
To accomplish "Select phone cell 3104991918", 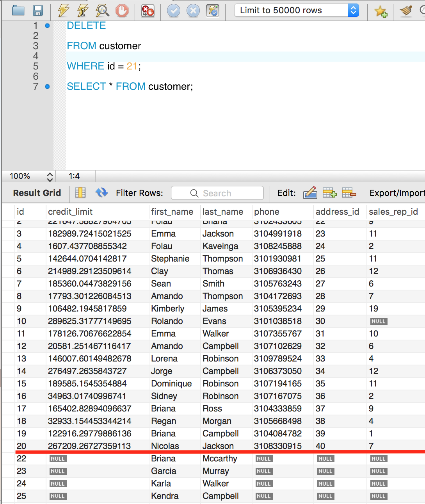I will [278, 233].
